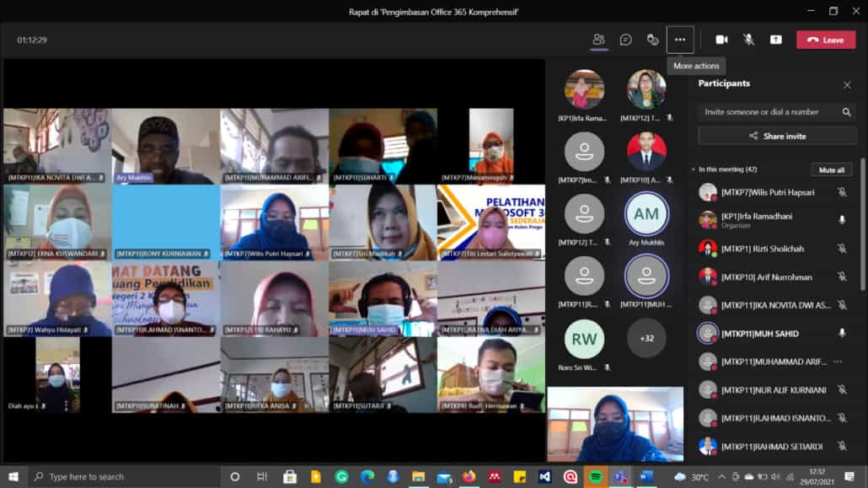Image resolution: width=868 pixels, height=488 pixels.
Task: Close the Participants panel
Action: coord(847,85)
